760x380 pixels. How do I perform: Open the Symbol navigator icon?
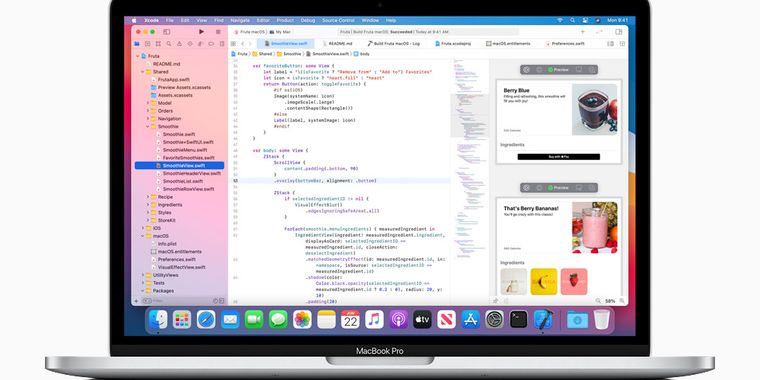point(158,44)
